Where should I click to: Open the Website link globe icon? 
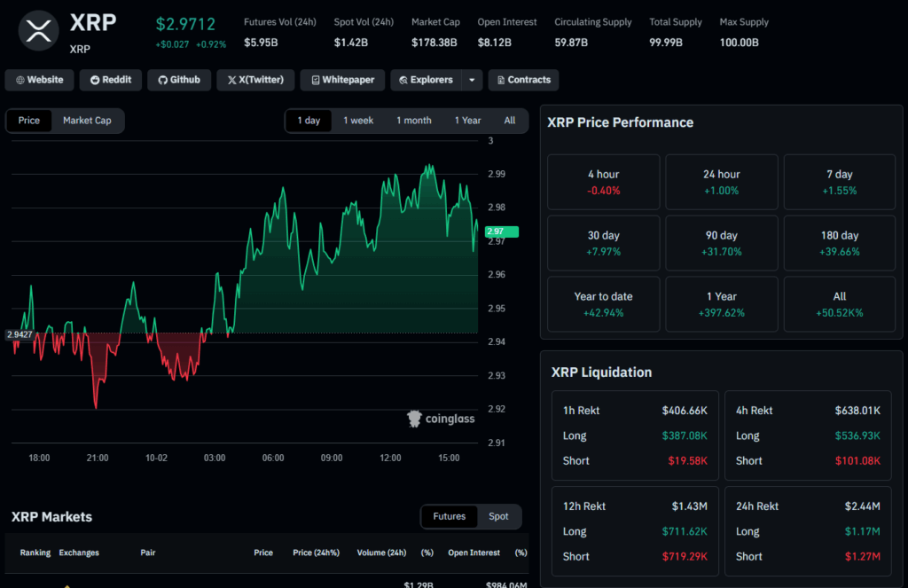(20, 80)
